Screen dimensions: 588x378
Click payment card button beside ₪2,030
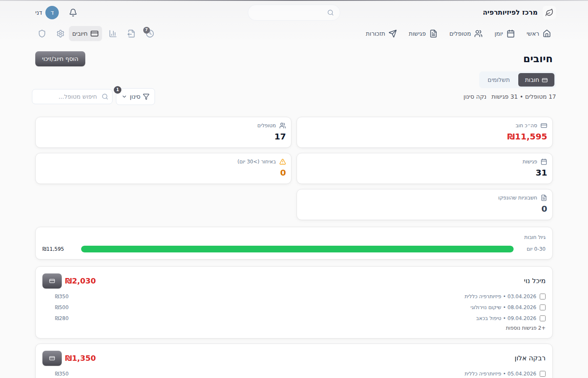point(52,281)
